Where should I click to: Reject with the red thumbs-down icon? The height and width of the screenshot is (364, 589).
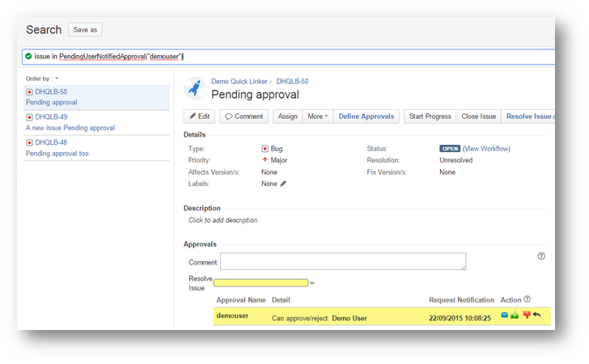point(526,315)
